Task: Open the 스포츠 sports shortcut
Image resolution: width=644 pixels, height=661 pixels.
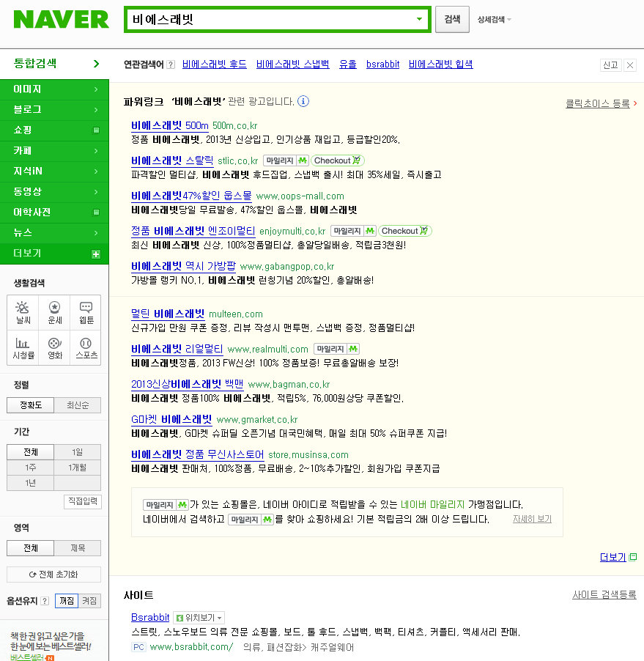Action: coord(86,348)
